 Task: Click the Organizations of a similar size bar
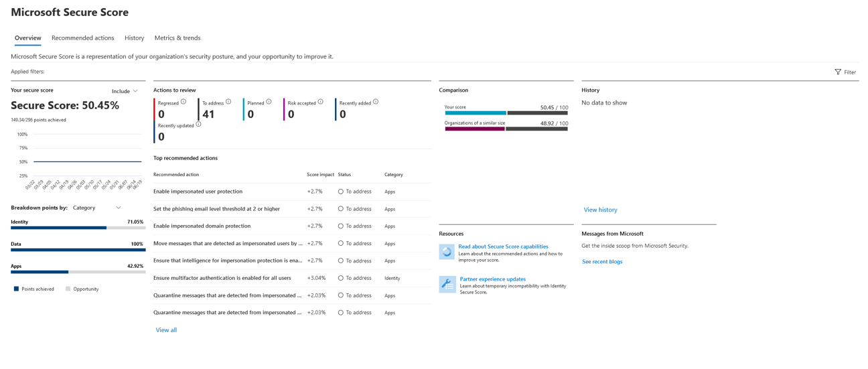(x=506, y=129)
